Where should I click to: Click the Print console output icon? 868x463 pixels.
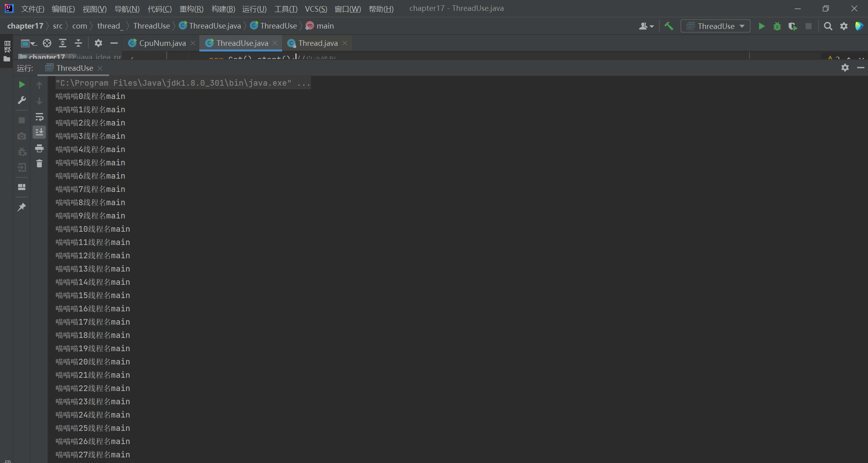[39, 148]
